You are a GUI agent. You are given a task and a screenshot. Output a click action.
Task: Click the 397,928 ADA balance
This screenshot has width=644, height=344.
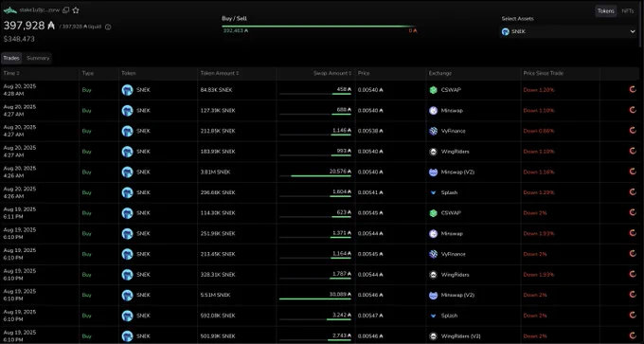(28, 26)
